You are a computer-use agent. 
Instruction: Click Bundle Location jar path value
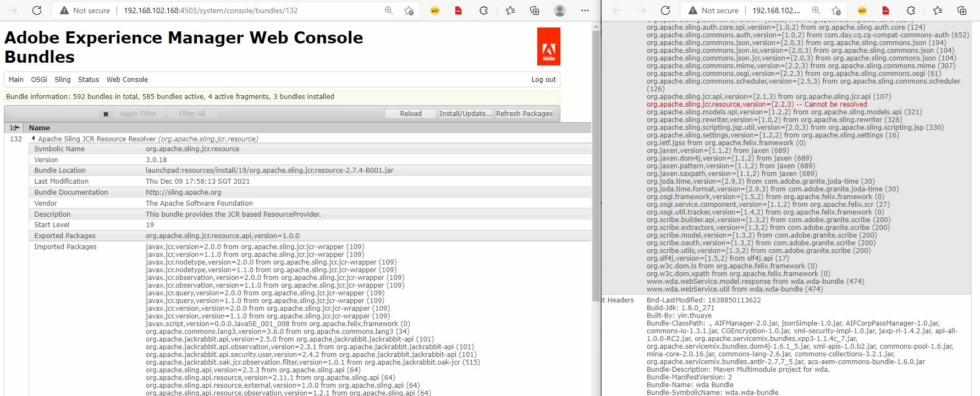(x=269, y=170)
